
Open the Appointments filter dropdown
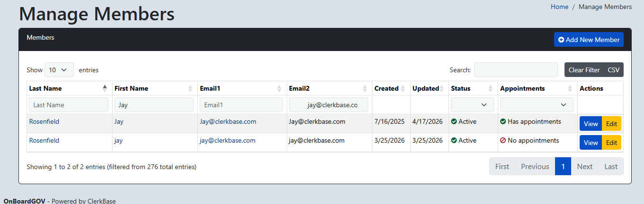pyautogui.click(x=537, y=105)
